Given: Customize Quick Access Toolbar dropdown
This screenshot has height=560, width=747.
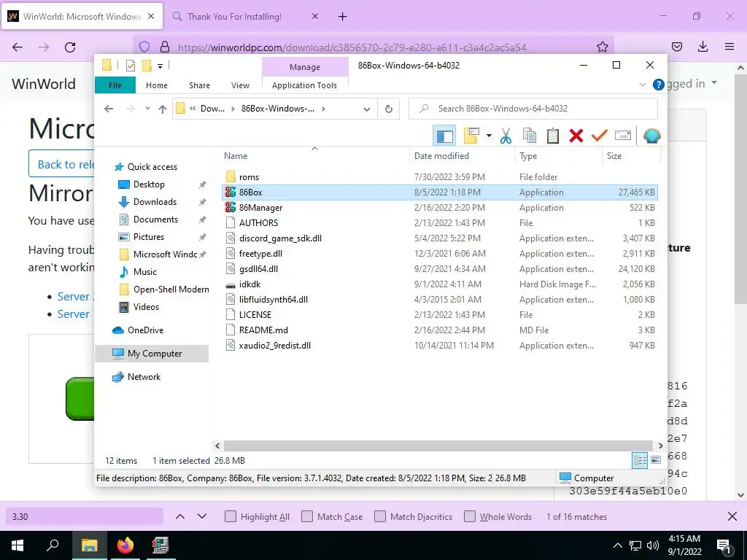Looking at the screenshot, I should tap(160, 66).
